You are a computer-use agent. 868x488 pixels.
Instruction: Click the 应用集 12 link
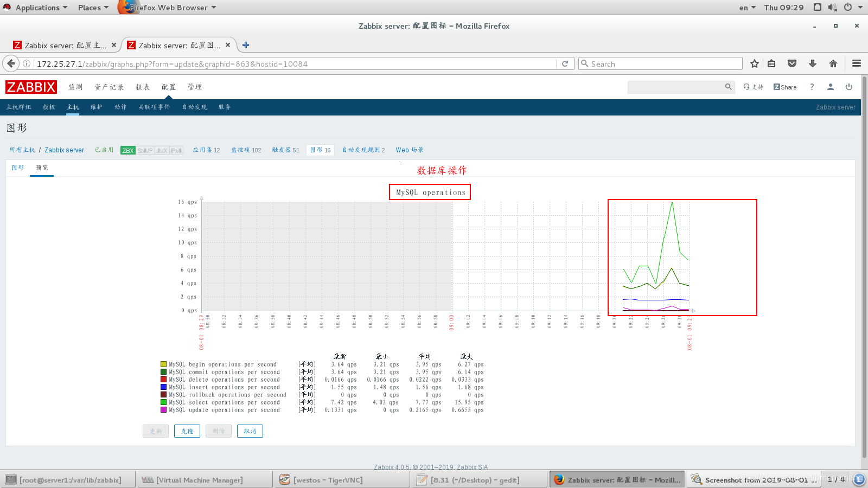click(206, 150)
